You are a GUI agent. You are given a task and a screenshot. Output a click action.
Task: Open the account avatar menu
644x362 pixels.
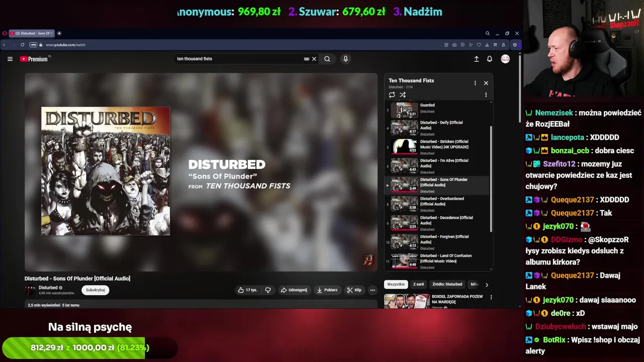tap(505, 59)
